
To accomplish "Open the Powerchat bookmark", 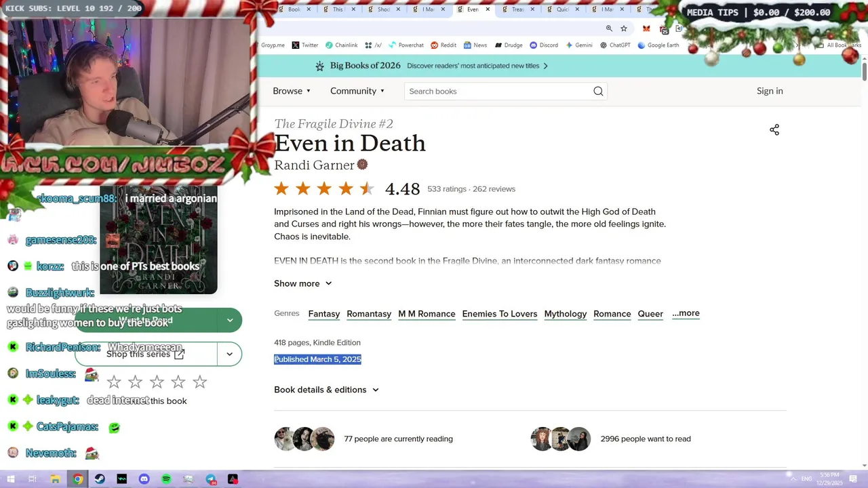I will tap(406, 45).
